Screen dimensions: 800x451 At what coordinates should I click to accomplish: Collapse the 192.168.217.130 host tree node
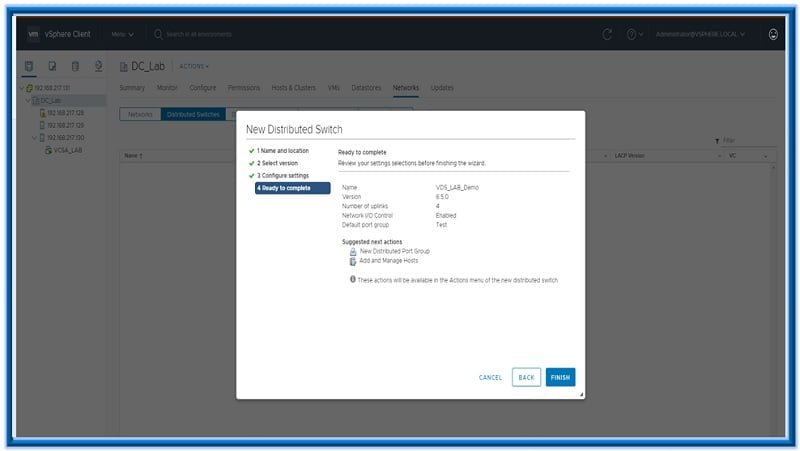tap(32, 138)
